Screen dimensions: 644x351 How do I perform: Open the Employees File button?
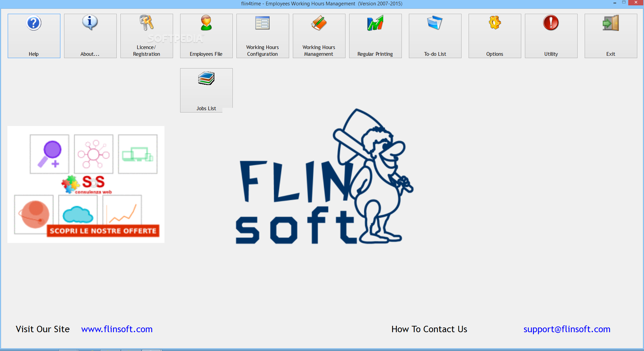(x=206, y=36)
